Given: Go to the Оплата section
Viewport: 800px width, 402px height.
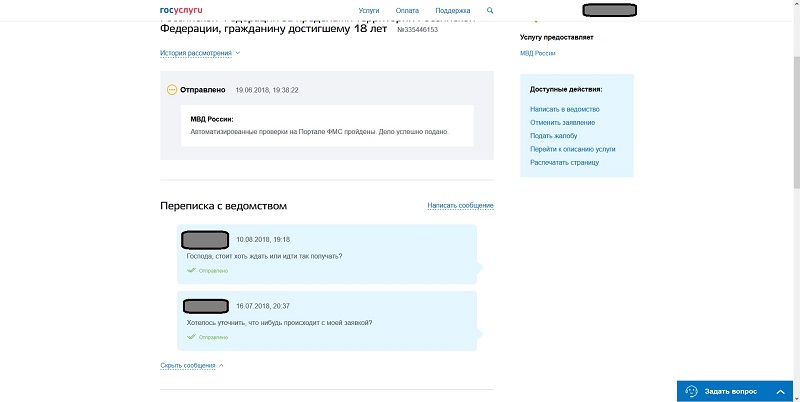Looking at the screenshot, I should pyautogui.click(x=408, y=10).
